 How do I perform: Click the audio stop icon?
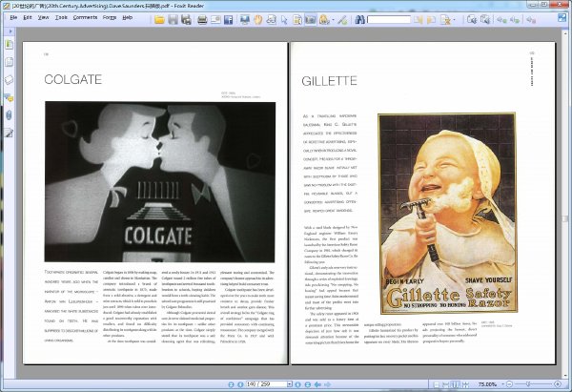[531, 20]
